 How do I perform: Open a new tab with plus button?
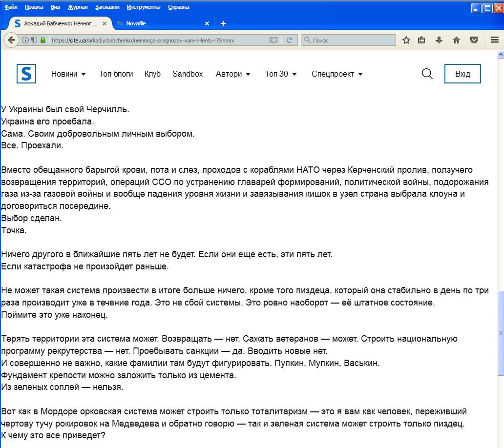(x=223, y=23)
